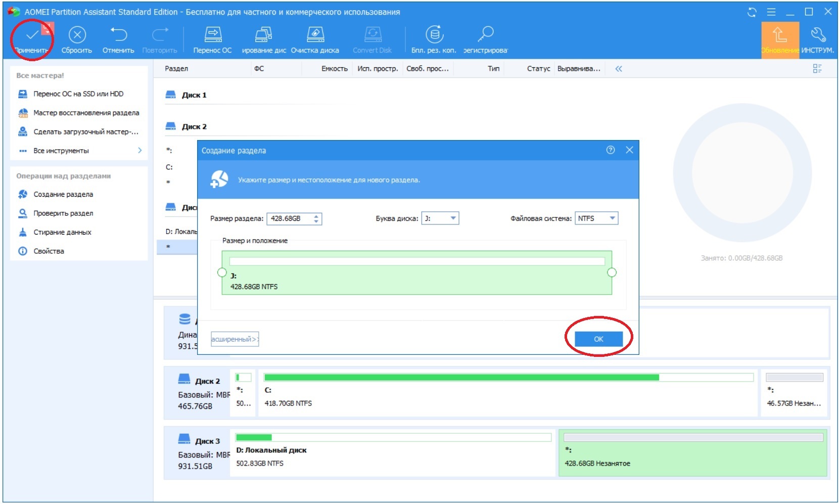Screen dimensions: 839x504
Task: Select Диск 2 in partition list
Action: click(x=187, y=127)
